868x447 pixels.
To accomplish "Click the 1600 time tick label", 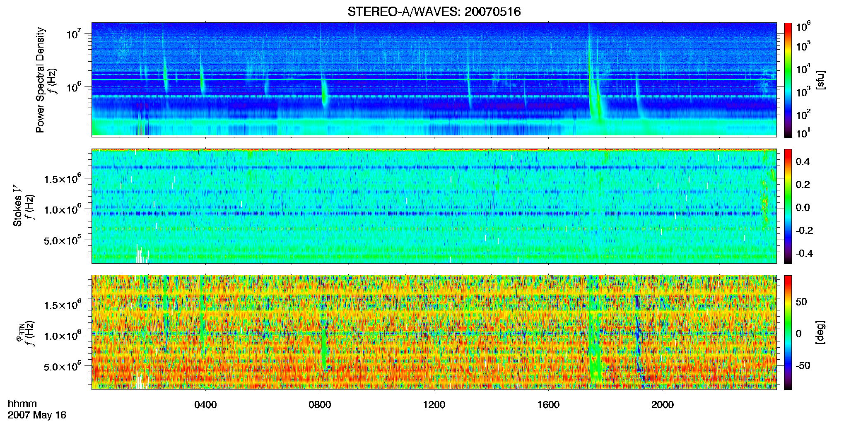I will click(x=548, y=405).
